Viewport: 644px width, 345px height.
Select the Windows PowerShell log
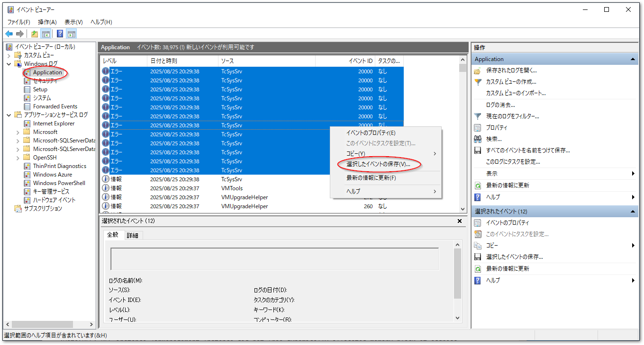click(59, 183)
